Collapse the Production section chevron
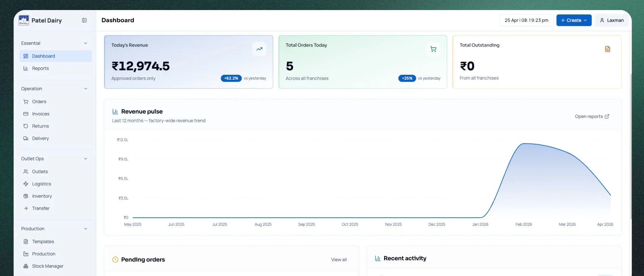 [x=86, y=229]
